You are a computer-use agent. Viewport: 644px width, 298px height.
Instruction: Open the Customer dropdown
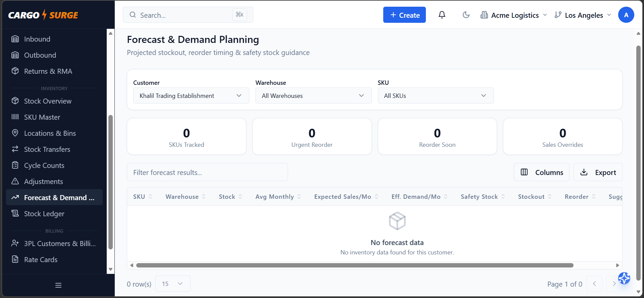[x=191, y=96]
